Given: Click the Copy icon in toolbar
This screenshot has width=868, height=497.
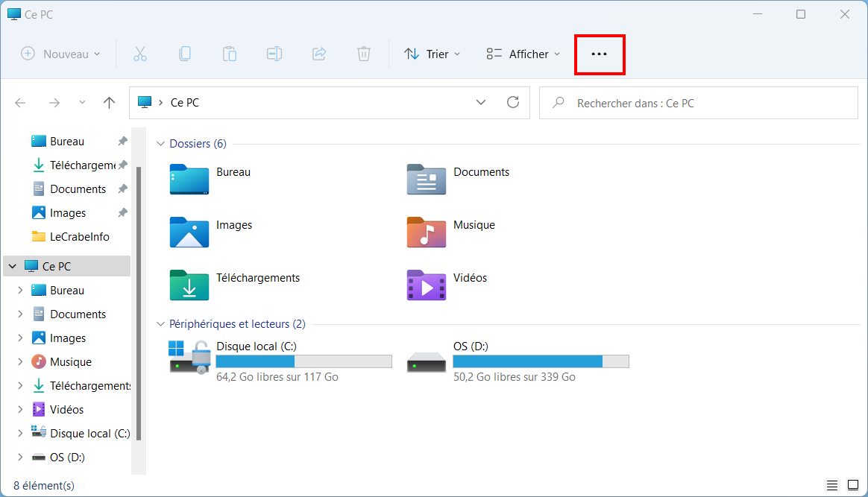Looking at the screenshot, I should [x=185, y=54].
